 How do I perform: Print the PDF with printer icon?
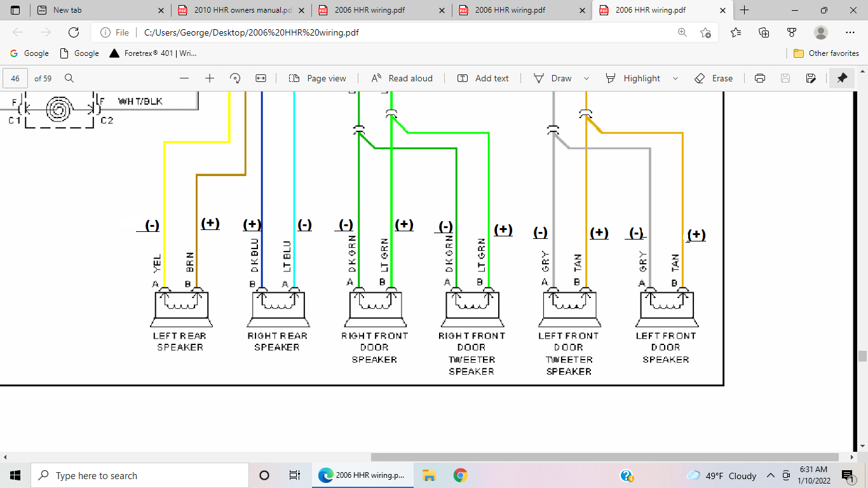pyautogui.click(x=759, y=78)
